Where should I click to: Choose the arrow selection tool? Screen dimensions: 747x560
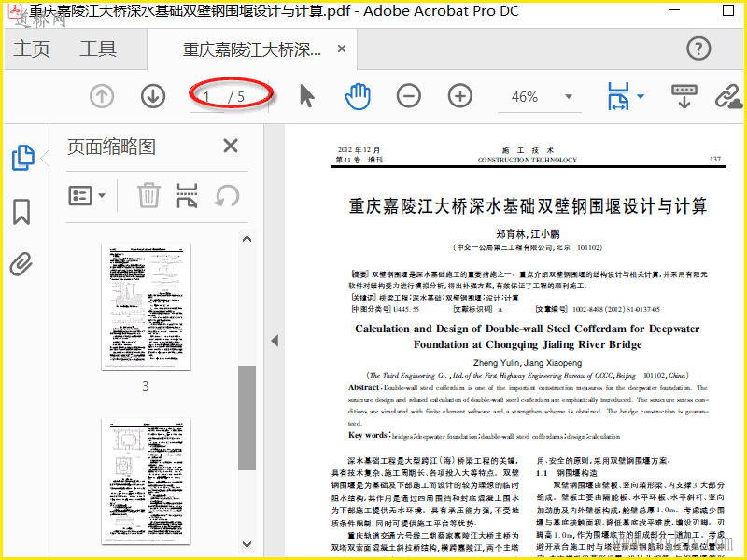click(x=307, y=96)
